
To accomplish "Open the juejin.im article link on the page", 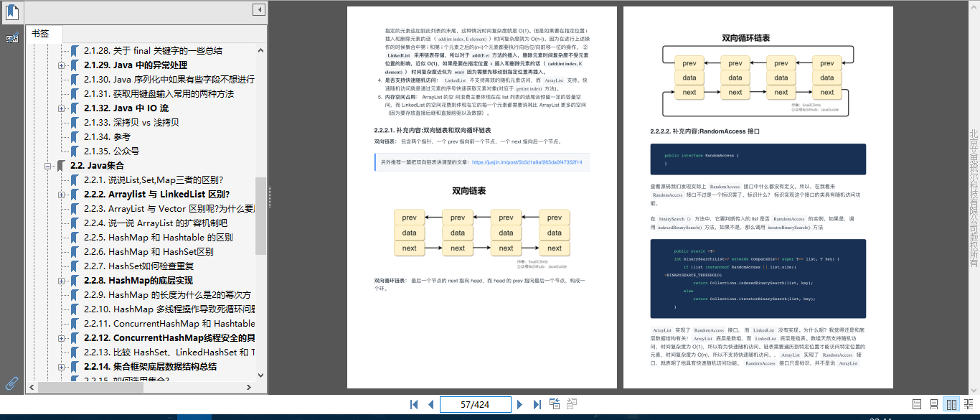I will (527, 162).
